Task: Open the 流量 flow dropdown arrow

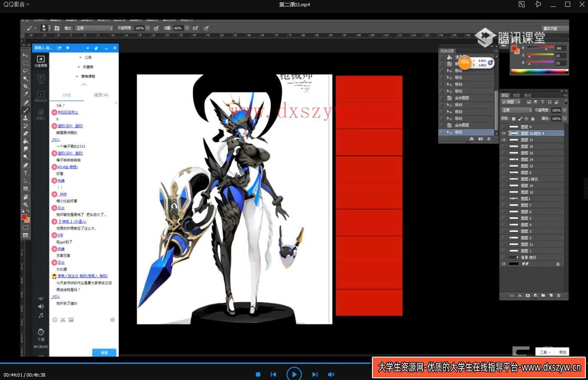Action: tap(187, 28)
